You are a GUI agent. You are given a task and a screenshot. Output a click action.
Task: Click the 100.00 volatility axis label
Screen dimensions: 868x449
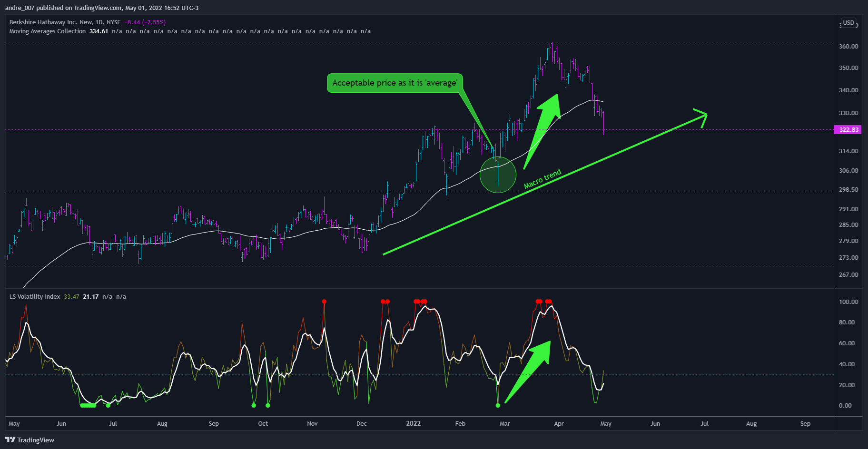click(848, 302)
